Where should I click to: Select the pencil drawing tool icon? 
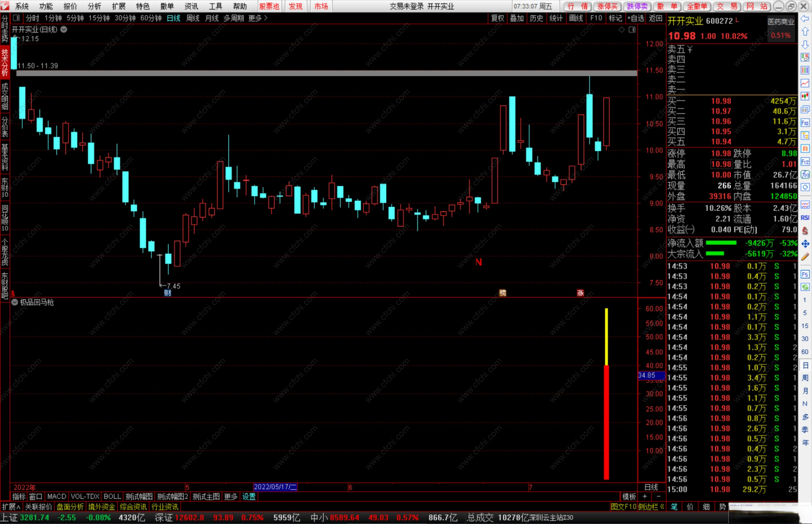[x=805, y=257]
